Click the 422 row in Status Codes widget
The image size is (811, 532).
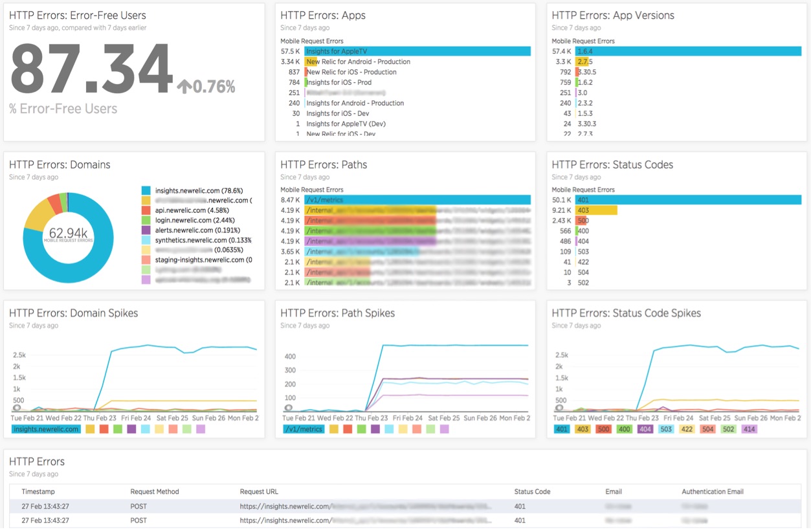pos(676,262)
